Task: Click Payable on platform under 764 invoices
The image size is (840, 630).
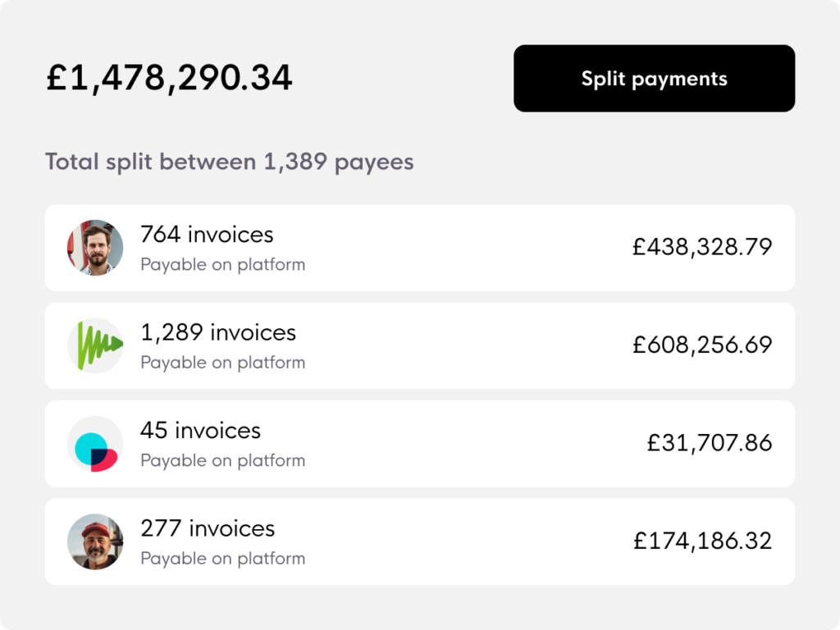Action: click(223, 265)
